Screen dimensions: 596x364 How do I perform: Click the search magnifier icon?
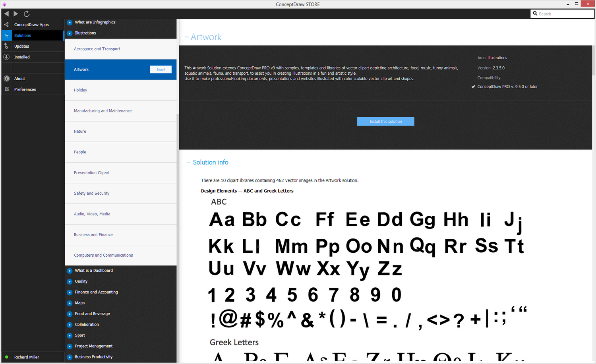pos(535,14)
